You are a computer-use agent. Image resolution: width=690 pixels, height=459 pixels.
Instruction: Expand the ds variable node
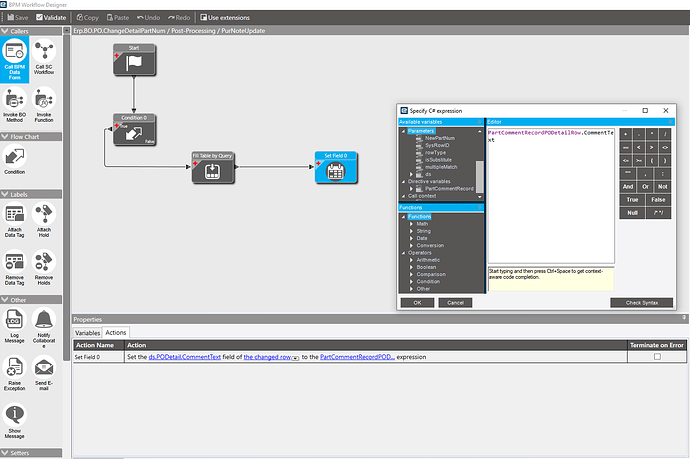click(411, 174)
